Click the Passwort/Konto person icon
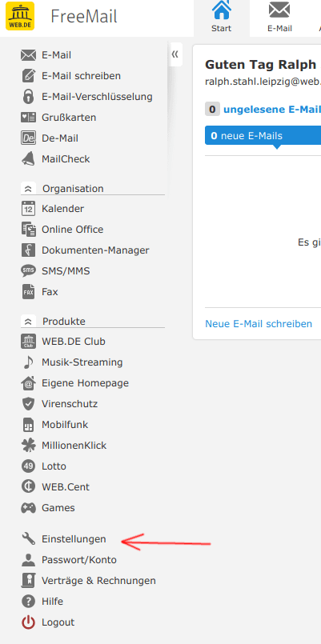 coord(28,560)
